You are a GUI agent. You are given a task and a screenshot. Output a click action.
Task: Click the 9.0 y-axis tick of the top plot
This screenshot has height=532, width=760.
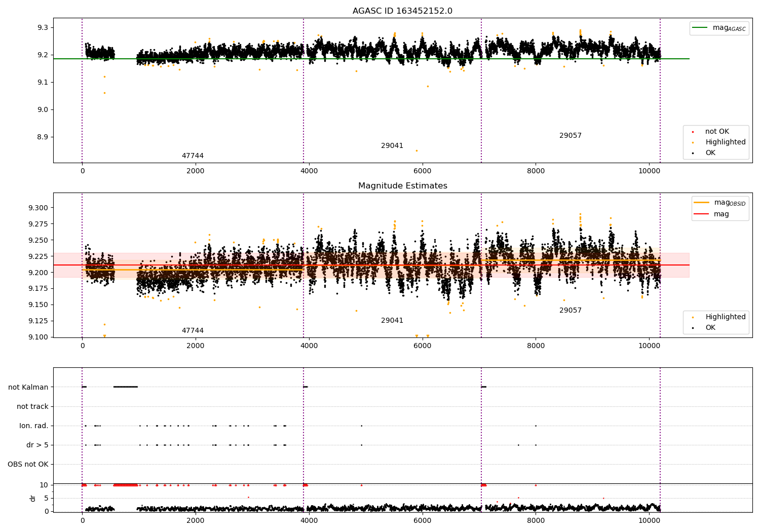click(43, 109)
